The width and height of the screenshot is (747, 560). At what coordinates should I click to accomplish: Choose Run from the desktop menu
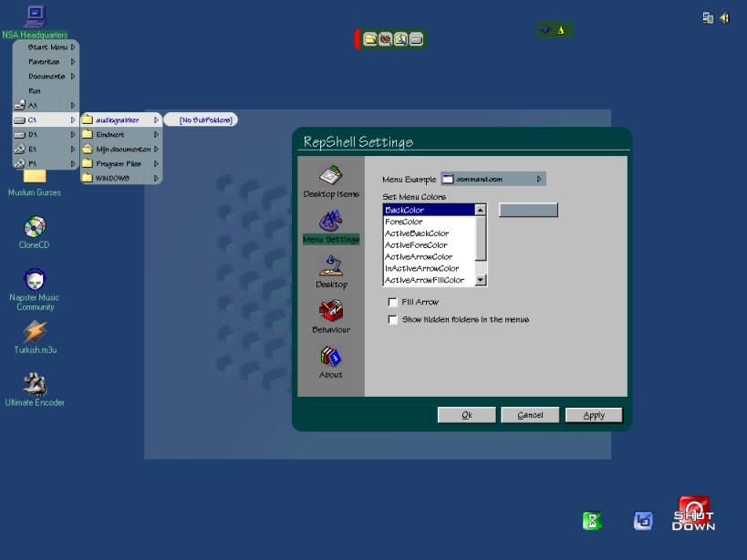(x=35, y=90)
